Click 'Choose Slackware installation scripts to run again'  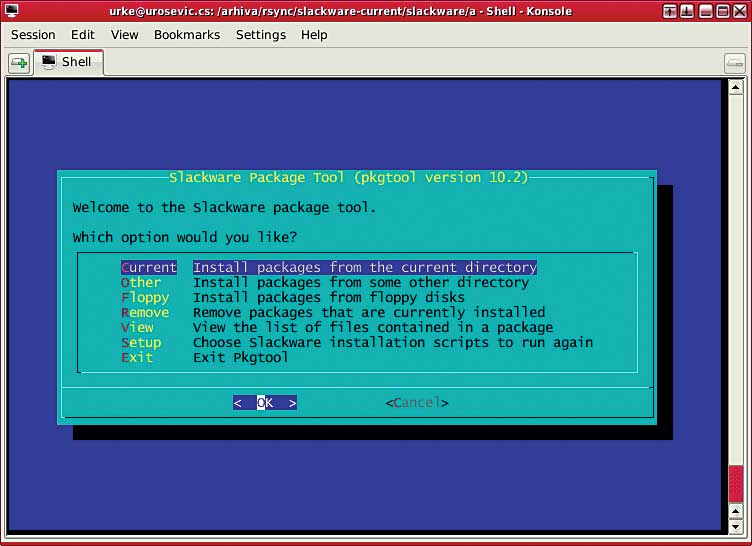(393, 343)
